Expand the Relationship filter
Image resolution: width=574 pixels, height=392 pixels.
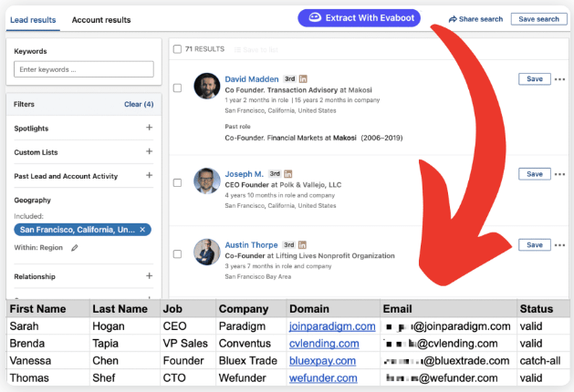click(x=149, y=276)
